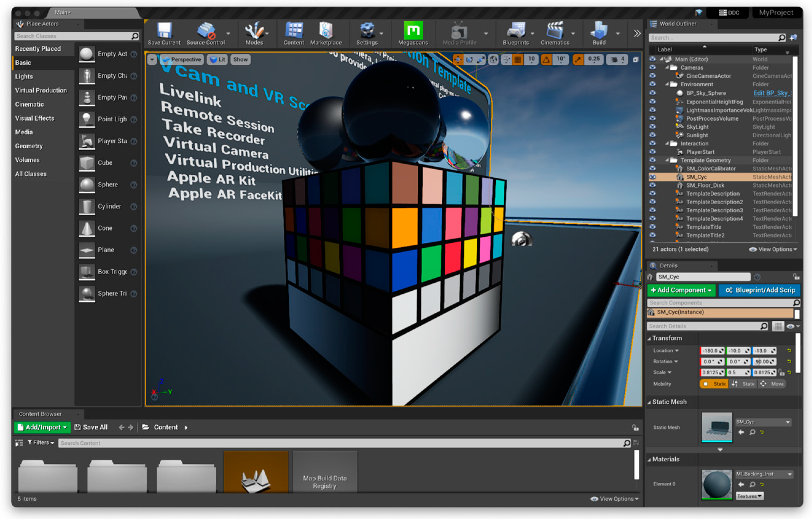Click the Save All button
The width and height of the screenshot is (812, 519).
pyautogui.click(x=91, y=427)
